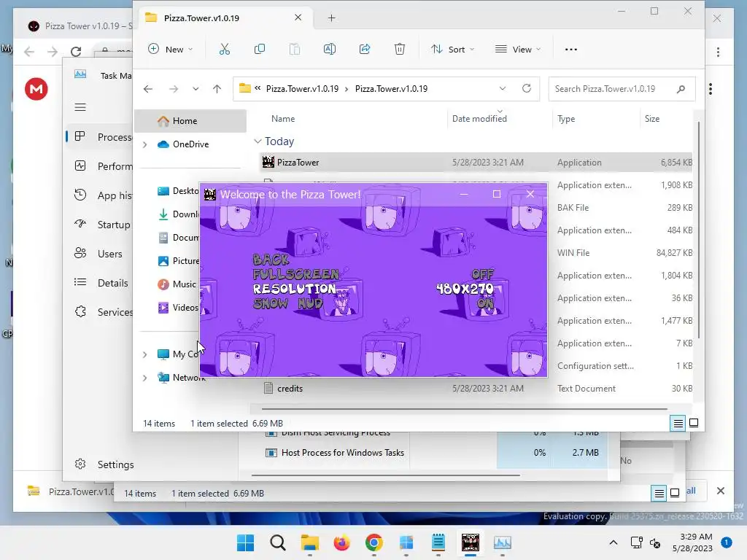Show hidden system tray icons
The height and width of the screenshot is (560, 747).
(x=613, y=542)
